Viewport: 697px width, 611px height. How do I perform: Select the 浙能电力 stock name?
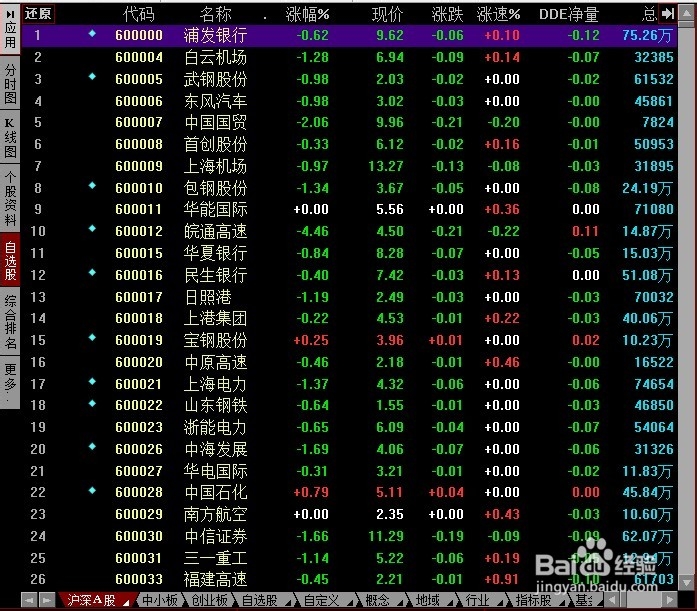point(216,427)
